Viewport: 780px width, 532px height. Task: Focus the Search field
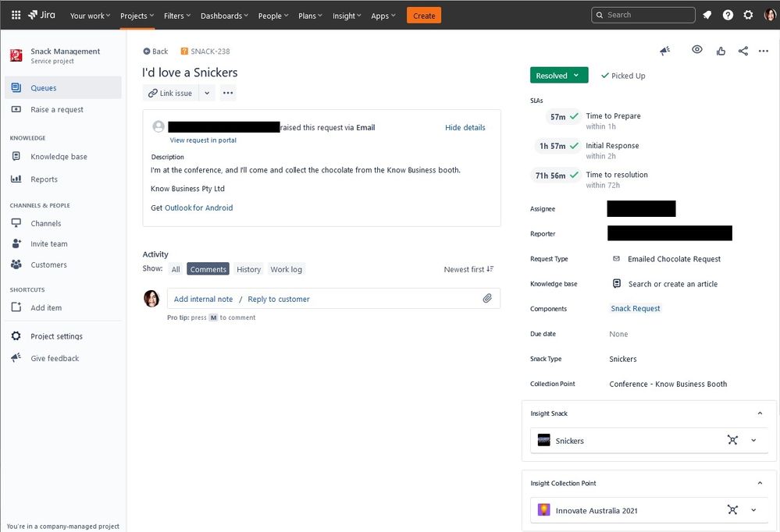pos(643,15)
